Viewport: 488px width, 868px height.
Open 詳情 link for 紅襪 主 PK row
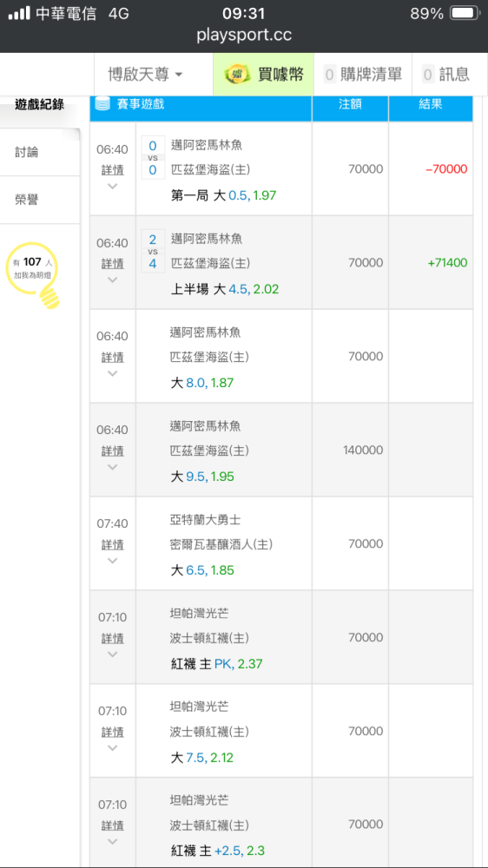point(112,638)
